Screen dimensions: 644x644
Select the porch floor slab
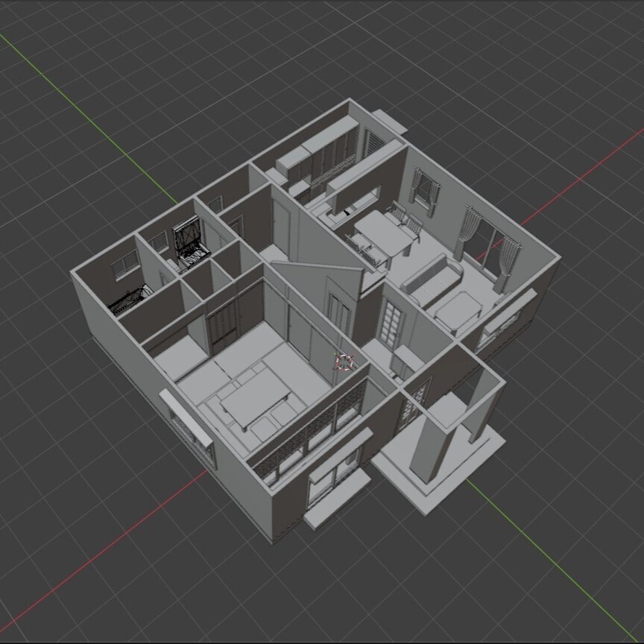(x=440, y=466)
